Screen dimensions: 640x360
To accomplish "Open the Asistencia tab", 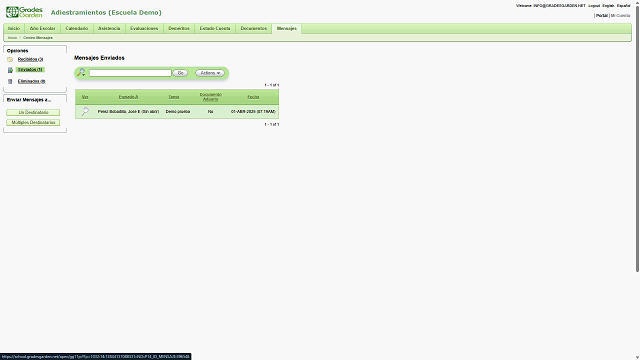I will 109,29.
